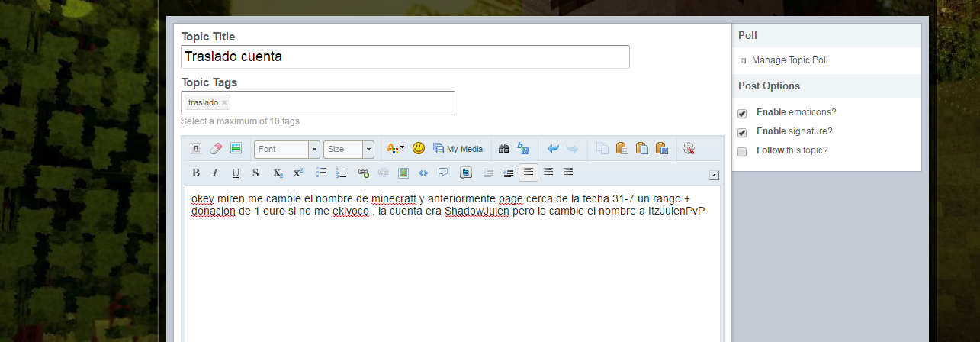Click the Replace text icon
This screenshot has height=342, width=980.
coord(523,149)
